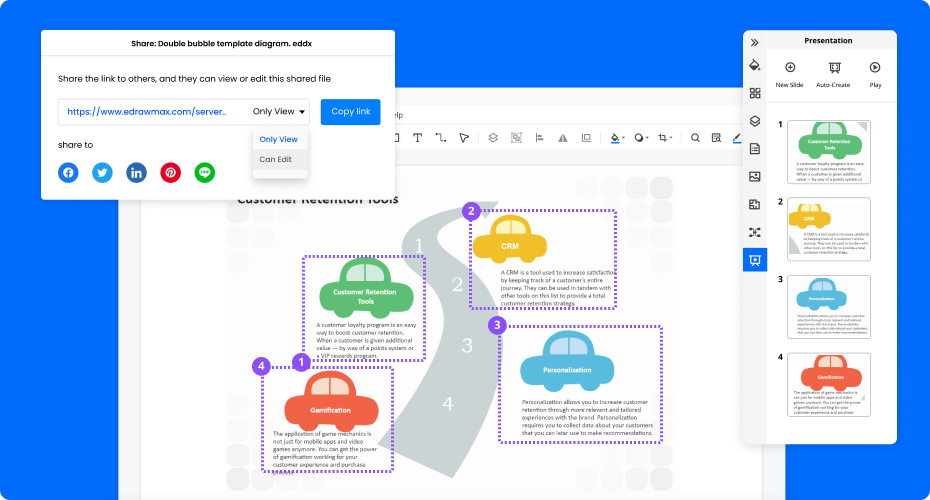
Task: Open the fill style sidebar icon
Action: 755,66
